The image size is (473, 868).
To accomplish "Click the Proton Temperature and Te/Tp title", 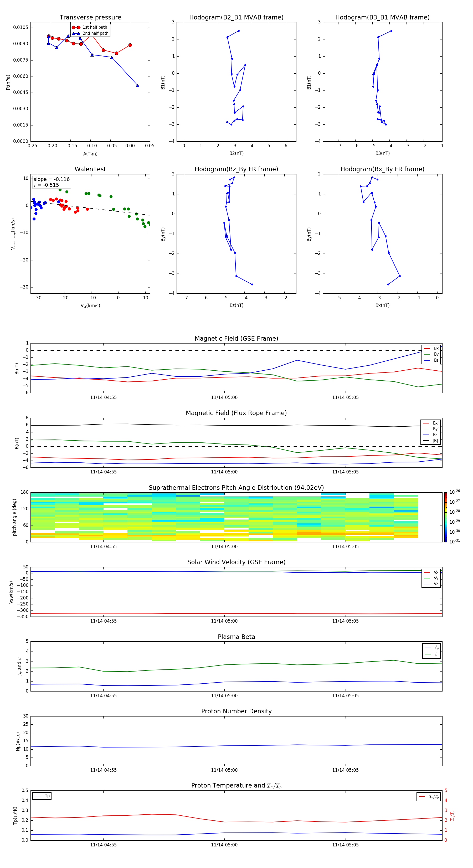I will (x=236, y=785).
